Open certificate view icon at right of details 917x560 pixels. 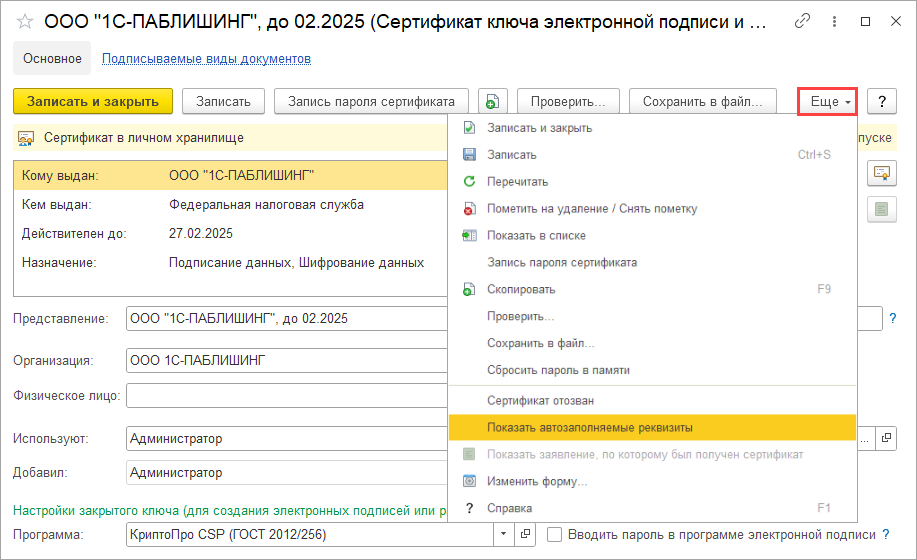click(882, 174)
